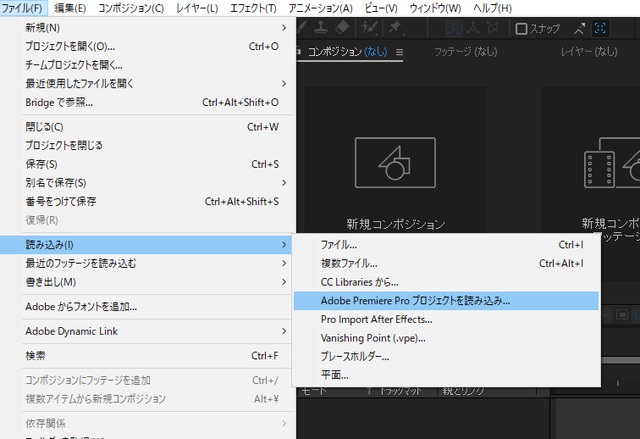The width and height of the screenshot is (640, 439).
Task: Select the 読み込み(I) submenu entry
Action: click(146, 245)
